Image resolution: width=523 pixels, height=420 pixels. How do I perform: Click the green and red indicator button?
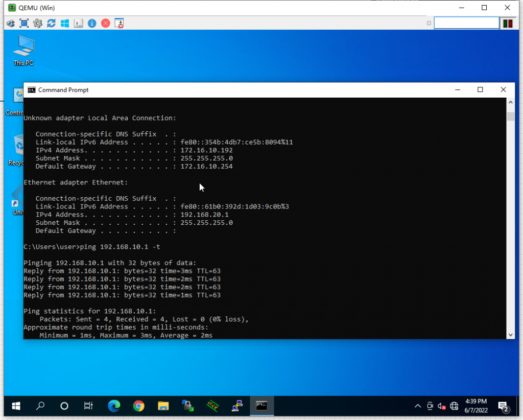508,23
